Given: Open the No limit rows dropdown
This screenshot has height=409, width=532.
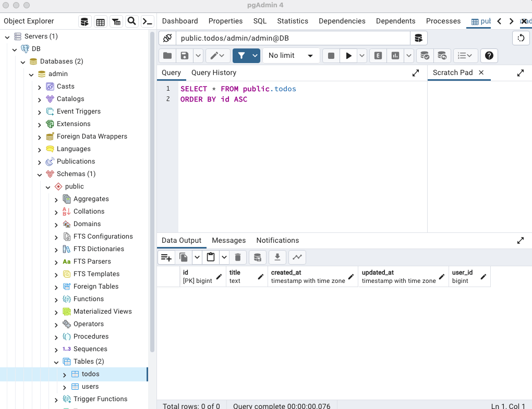Looking at the screenshot, I should pos(291,56).
